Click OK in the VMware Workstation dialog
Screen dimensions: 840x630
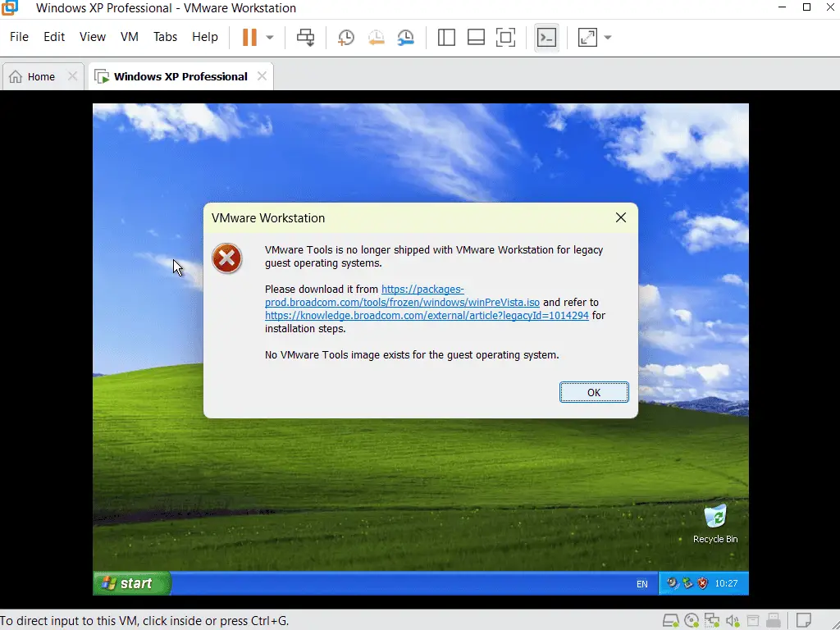pos(594,392)
